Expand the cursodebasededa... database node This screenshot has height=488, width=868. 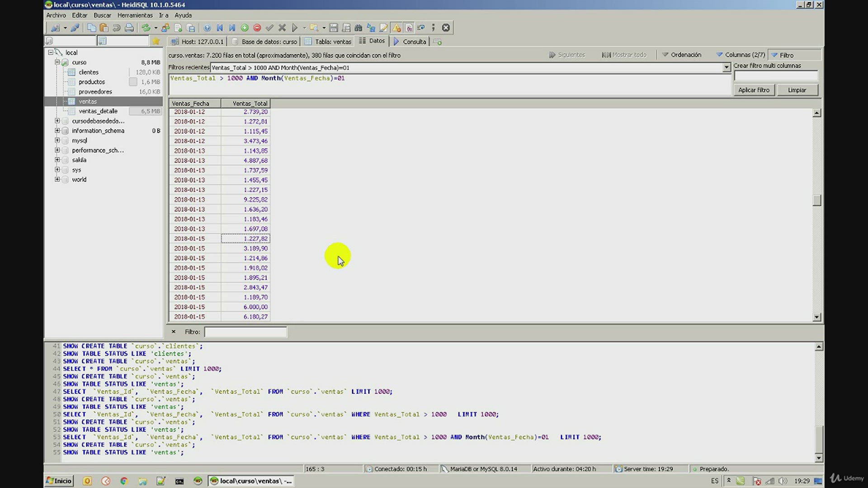point(57,121)
